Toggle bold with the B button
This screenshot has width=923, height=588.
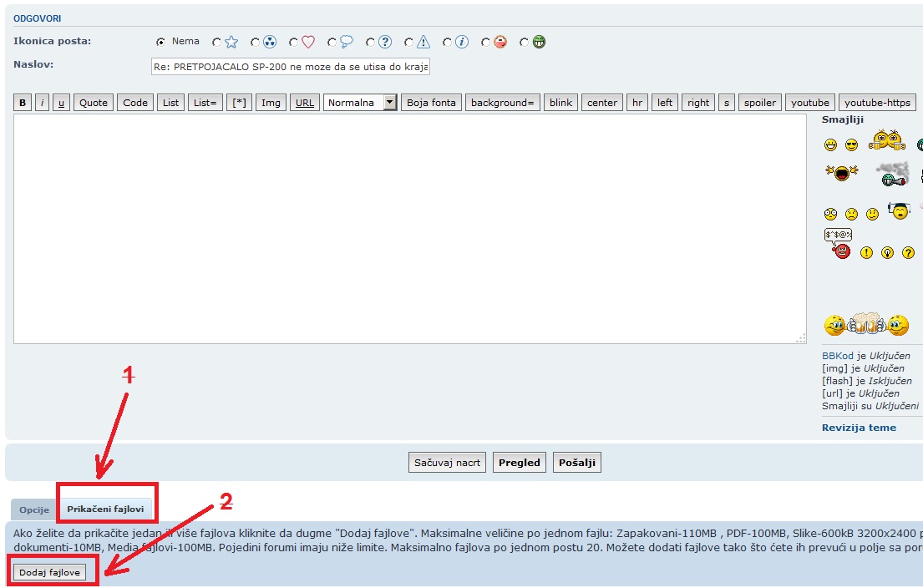(23, 103)
